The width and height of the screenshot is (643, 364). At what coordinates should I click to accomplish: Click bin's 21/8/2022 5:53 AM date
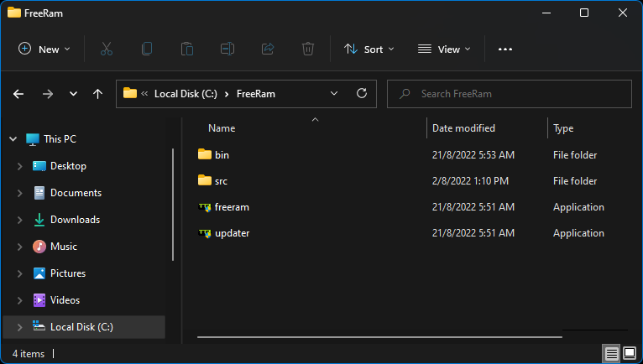tap(473, 155)
